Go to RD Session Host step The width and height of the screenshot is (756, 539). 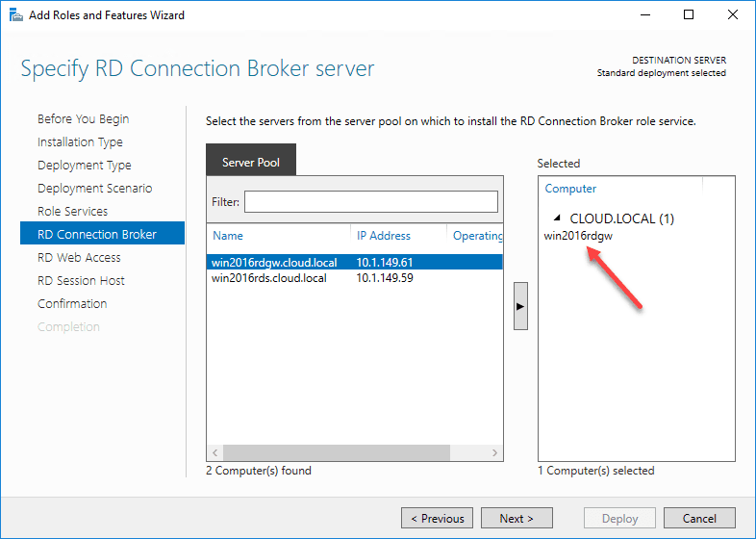point(81,281)
